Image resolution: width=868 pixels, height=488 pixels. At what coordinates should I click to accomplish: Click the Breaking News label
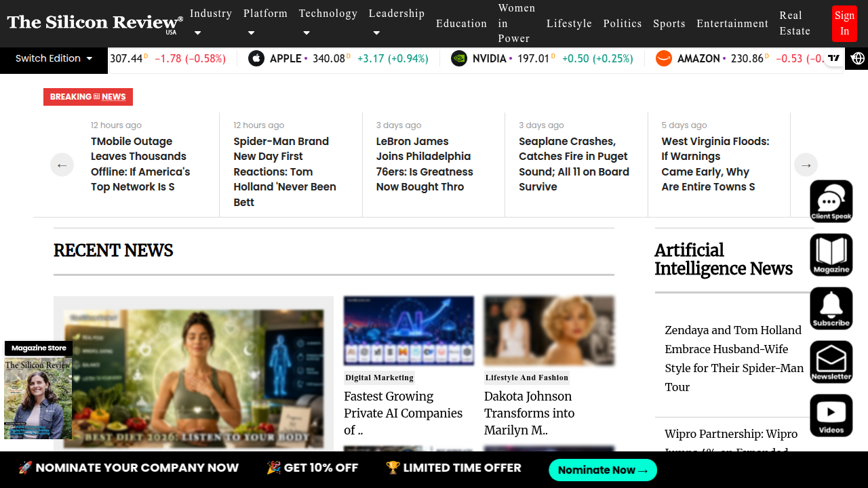[x=88, y=97]
